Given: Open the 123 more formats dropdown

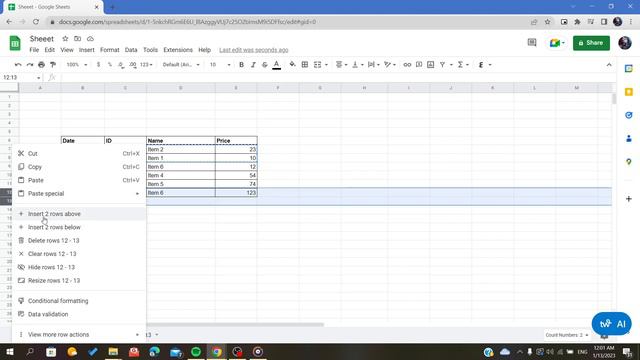Looking at the screenshot, I should click(146, 64).
